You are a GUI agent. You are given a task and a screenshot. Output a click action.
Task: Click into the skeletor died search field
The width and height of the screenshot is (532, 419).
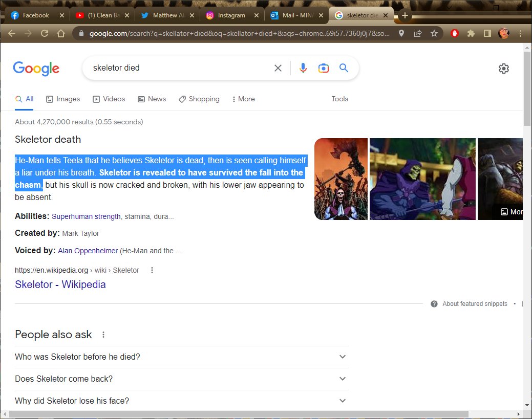(180, 68)
